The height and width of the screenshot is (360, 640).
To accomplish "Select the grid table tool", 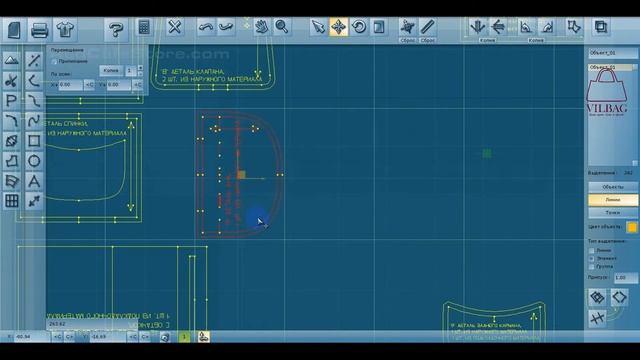I will pyautogui.click(x=11, y=201).
